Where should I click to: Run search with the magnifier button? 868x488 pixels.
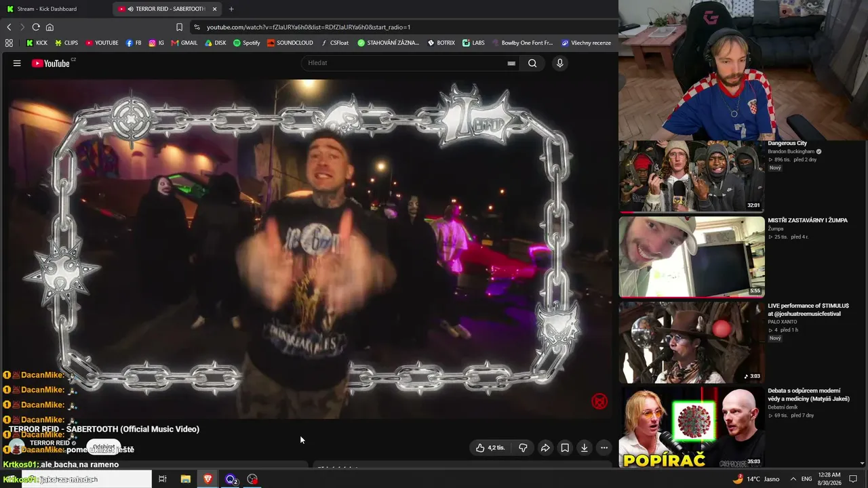point(532,63)
